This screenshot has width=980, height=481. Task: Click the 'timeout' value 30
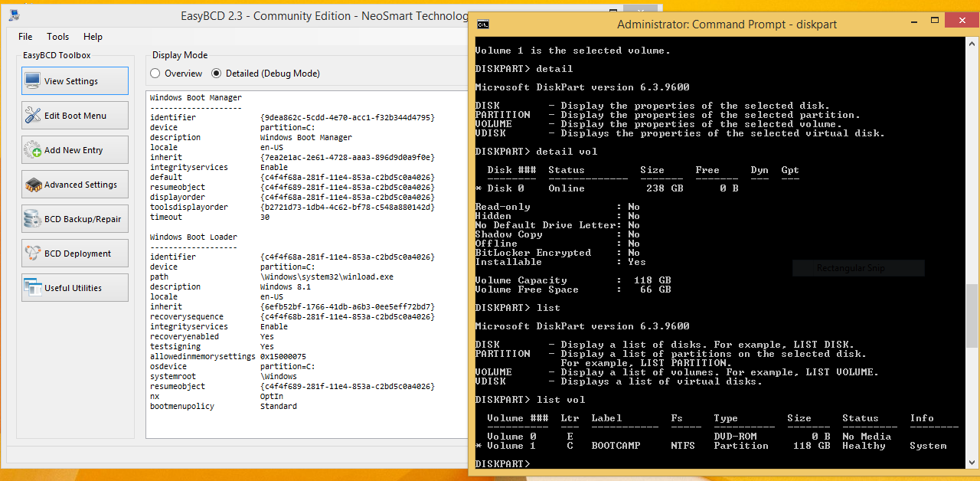pyautogui.click(x=265, y=218)
